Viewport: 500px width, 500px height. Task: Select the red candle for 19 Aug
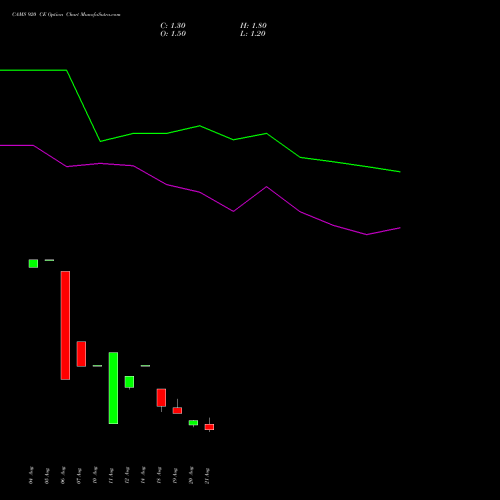point(177,410)
